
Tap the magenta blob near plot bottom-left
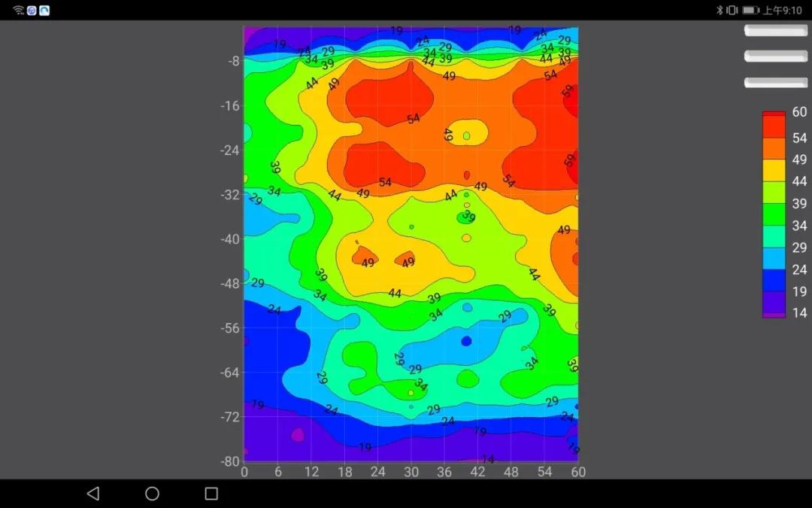[298, 435]
